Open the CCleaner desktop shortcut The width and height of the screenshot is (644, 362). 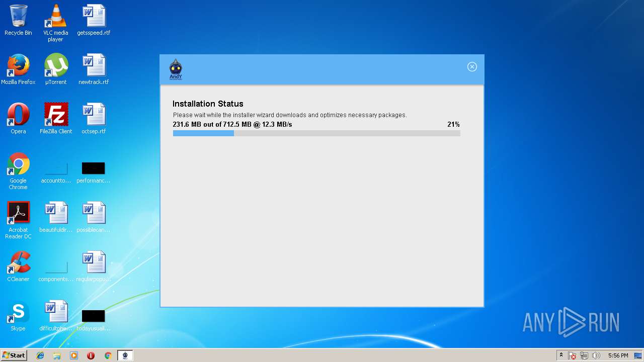click(18, 266)
